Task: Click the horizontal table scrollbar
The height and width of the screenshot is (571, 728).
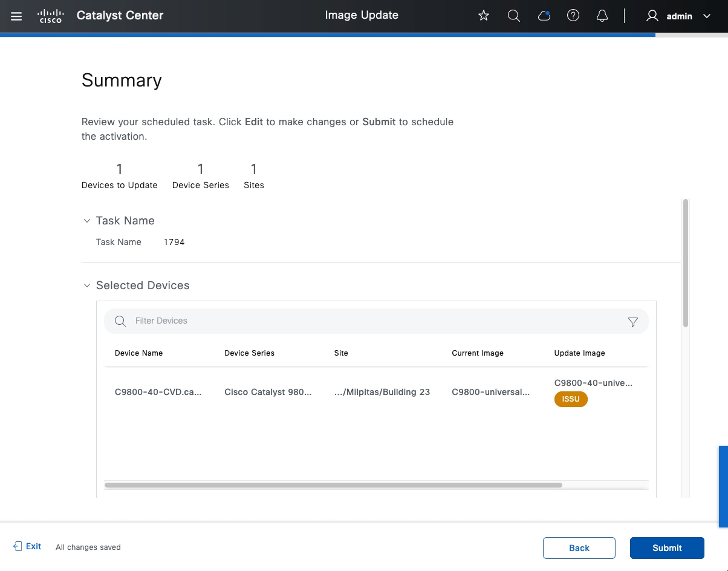Action: (333, 485)
